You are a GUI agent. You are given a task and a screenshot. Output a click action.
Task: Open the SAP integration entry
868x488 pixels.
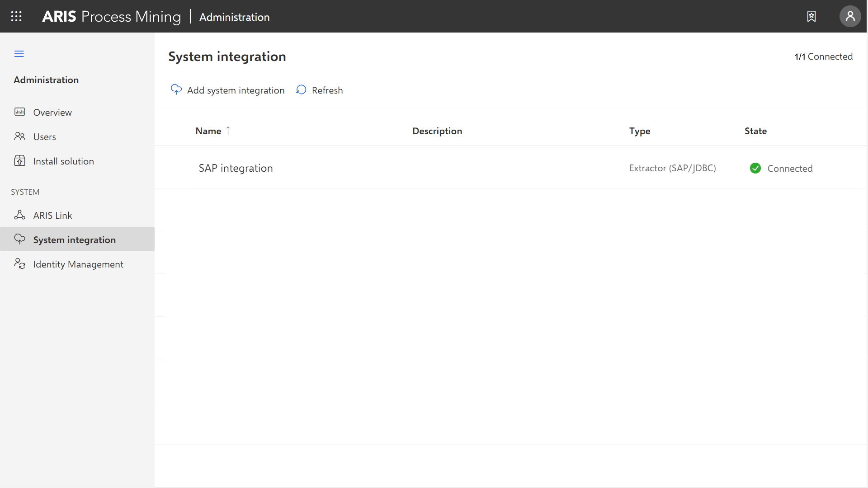point(236,168)
